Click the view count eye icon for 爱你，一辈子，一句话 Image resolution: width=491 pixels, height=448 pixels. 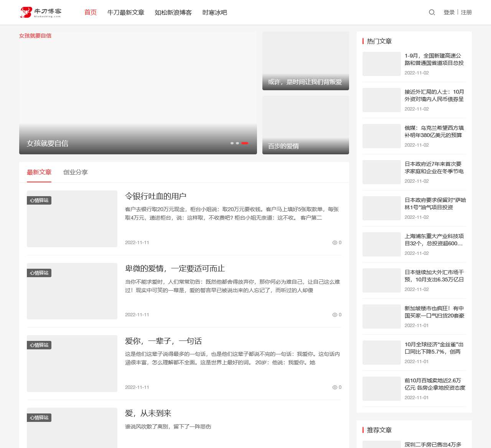(x=334, y=387)
